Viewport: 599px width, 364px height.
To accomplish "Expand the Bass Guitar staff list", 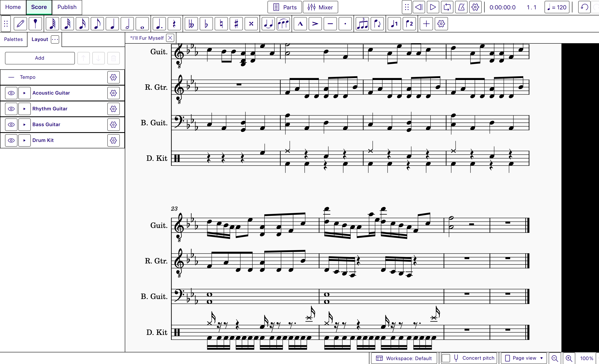I will pos(24,125).
